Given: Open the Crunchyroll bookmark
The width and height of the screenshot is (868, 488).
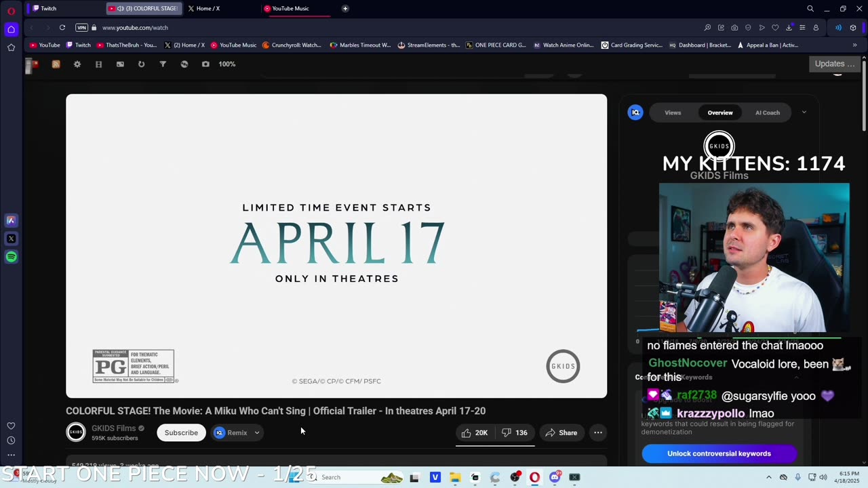Looking at the screenshot, I should [292, 45].
